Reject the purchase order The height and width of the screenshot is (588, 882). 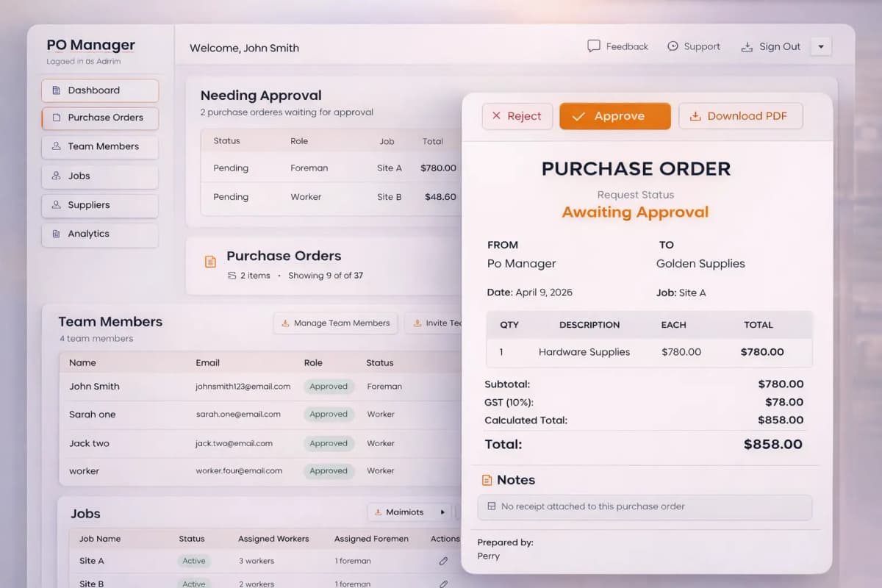coord(517,116)
